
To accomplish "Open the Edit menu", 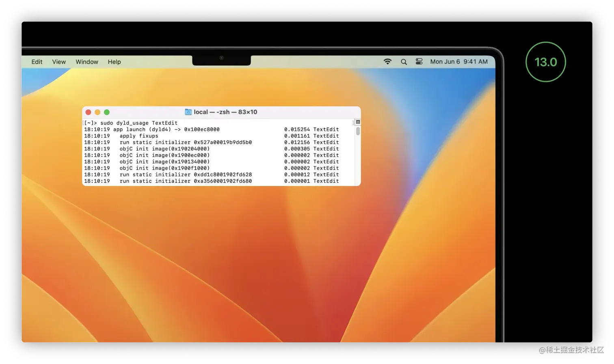I will click(x=37, y=62).
